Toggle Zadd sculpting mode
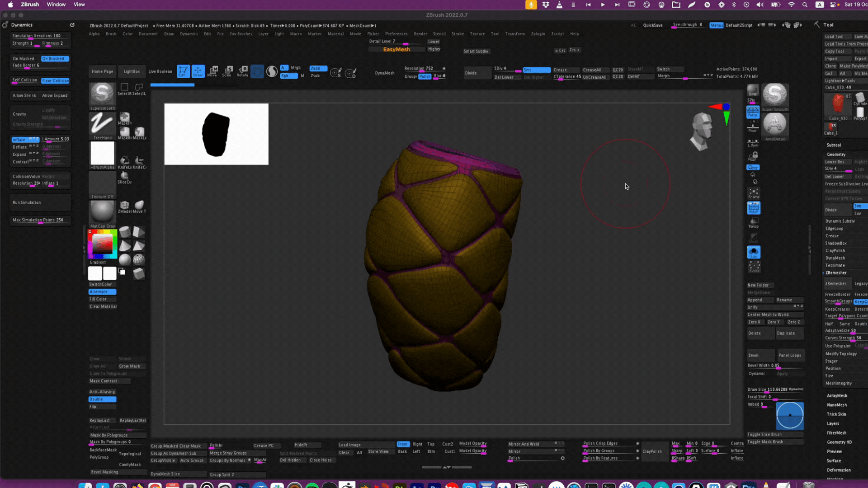The width and height of the screenshot is (868, 488). point(318,68)
